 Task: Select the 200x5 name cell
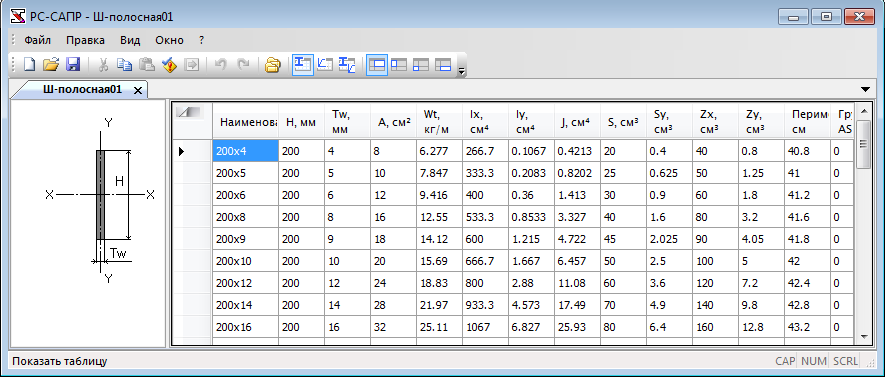coord(246,173)
